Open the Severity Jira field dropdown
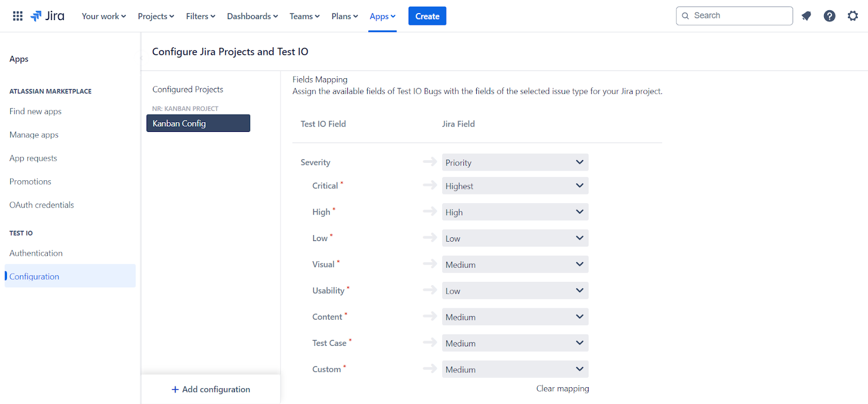The height and width of the screenshot is (404, 868). [x=515, y=162]
